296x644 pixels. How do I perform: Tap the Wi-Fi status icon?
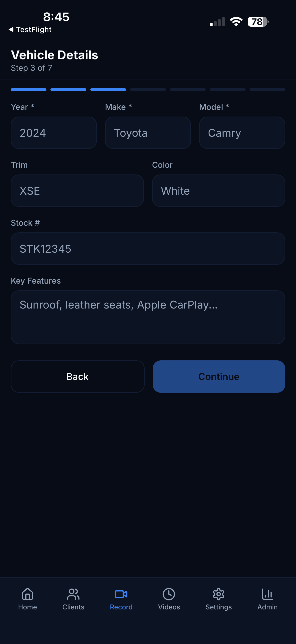236,22
